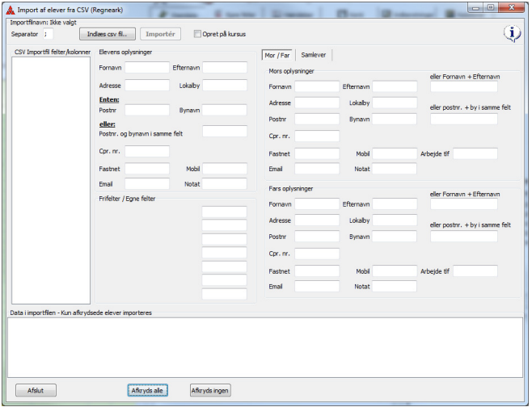532x407 pixels.
Task: Close dialog with the Afslut button
Action: tap(36, 390)
